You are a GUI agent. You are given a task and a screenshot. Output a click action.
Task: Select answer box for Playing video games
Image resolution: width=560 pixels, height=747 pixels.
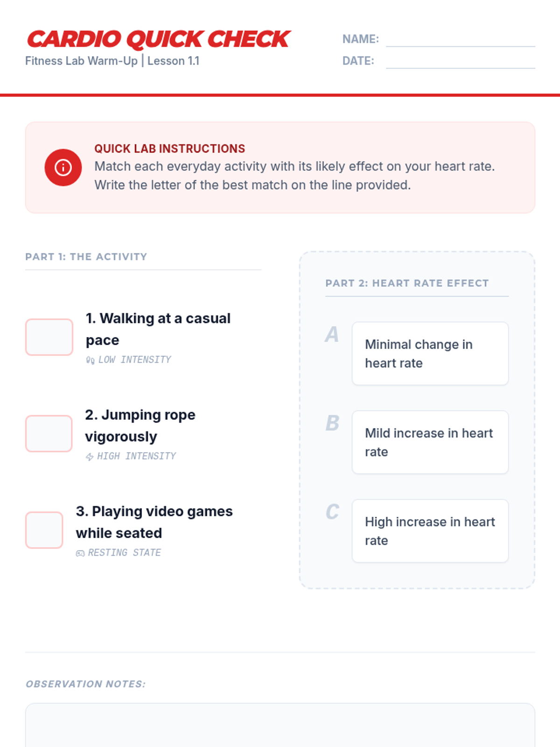tap(44, 530)
